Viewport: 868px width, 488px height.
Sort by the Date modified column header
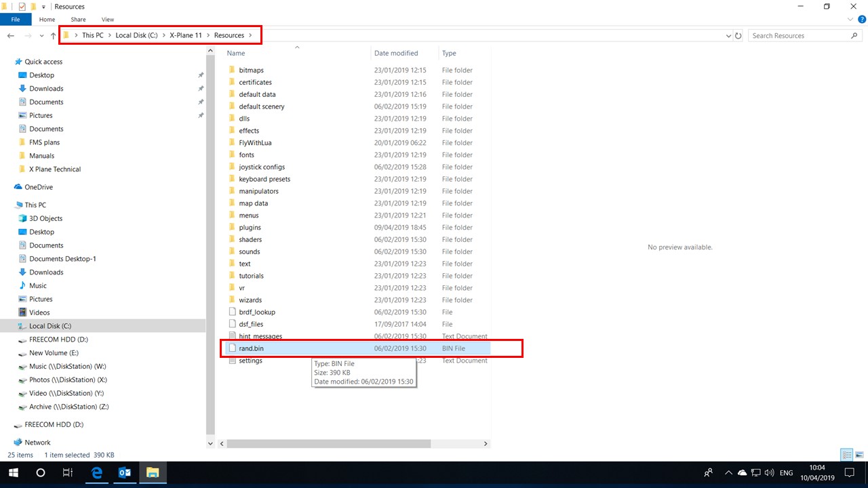point(396,53)
